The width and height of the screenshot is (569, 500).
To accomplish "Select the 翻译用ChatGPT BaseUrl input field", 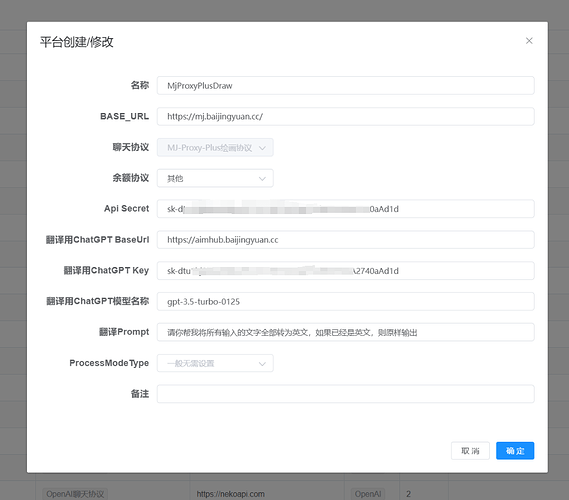I will [x=345, y=240].
